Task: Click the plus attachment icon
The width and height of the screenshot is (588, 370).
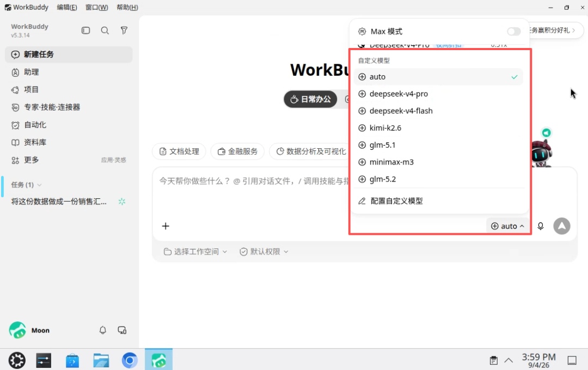Action: (x=166, y=226)
